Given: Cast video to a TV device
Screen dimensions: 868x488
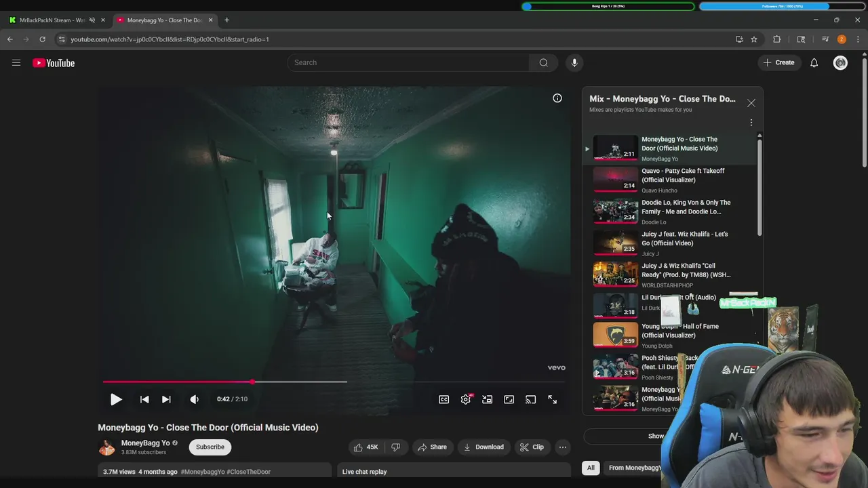Looking at the screenshot, I should pos(531,400).
